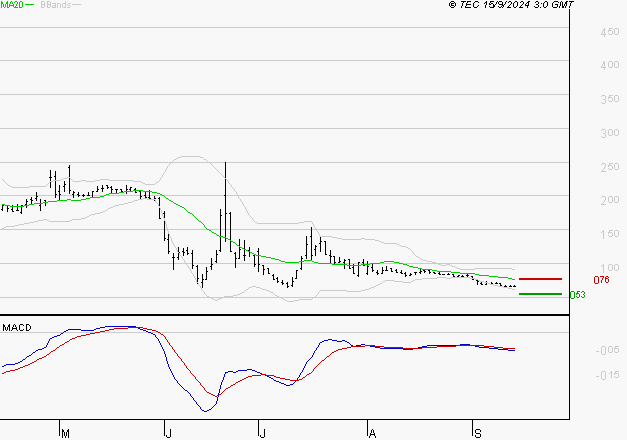
Task: Click the green 053 support value
Action: click(577, 295)
